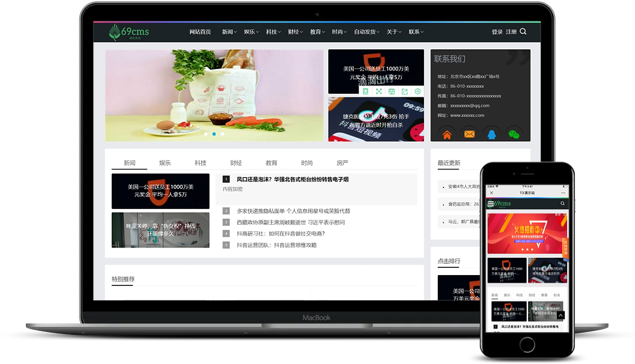Expand the 新闻 dropdown in the navigation bar
635x364 pixels.
[x=229, y=32]
